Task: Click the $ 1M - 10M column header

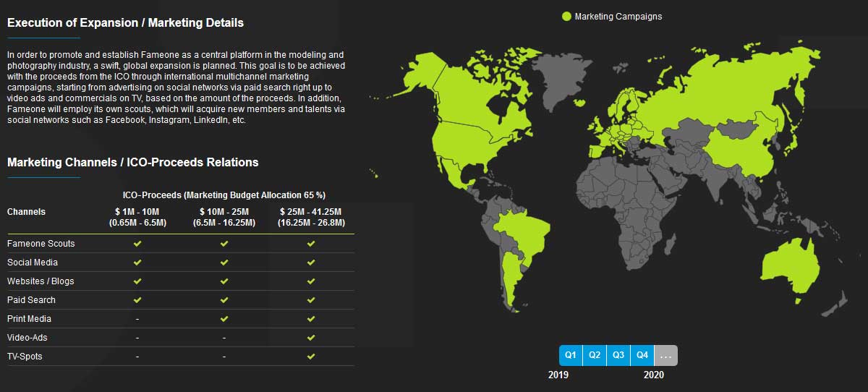Action: pyautogui.click(x=137, y=217)
